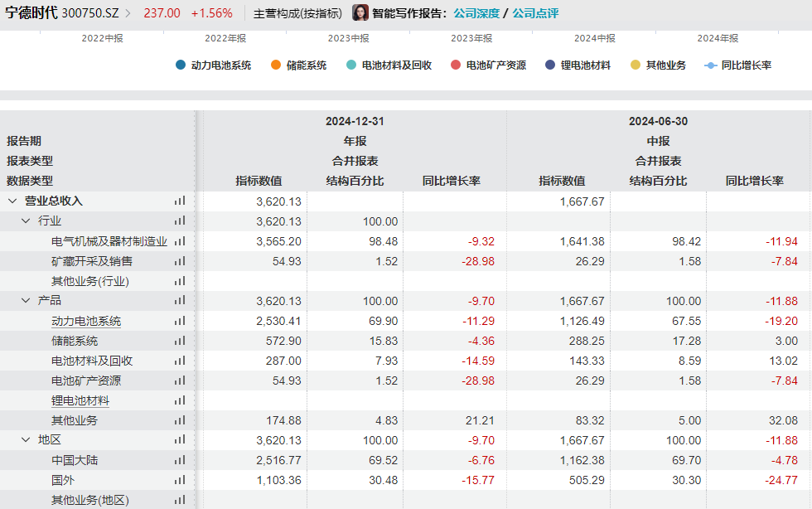Viewport: 812px width, 509px height.
Task: Click 中国大陆 row label
Action: (75, 460)
